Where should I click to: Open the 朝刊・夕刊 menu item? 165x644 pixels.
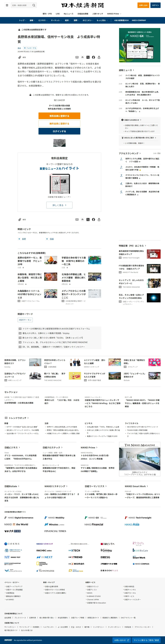pos(47,14)
